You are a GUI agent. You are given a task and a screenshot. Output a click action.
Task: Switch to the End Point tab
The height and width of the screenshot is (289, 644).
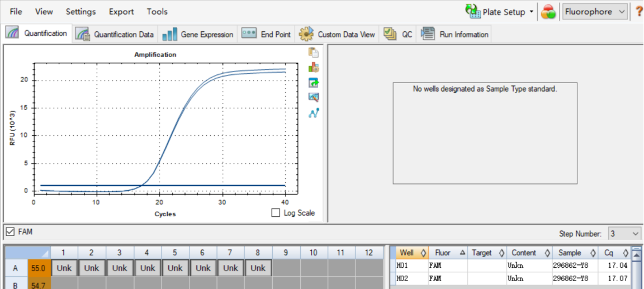point(266,35)
